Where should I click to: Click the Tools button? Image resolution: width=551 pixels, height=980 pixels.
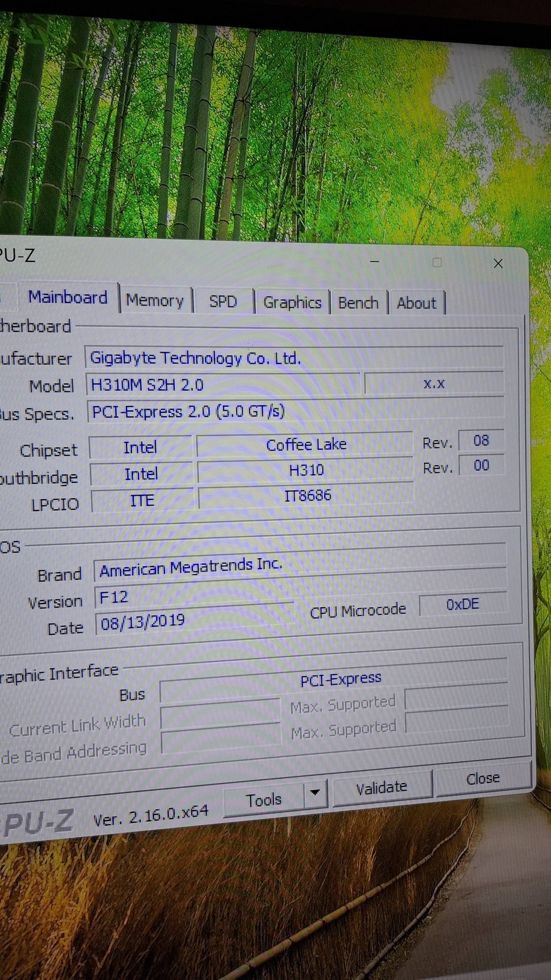pyautogui.click(x=264, y=800)
